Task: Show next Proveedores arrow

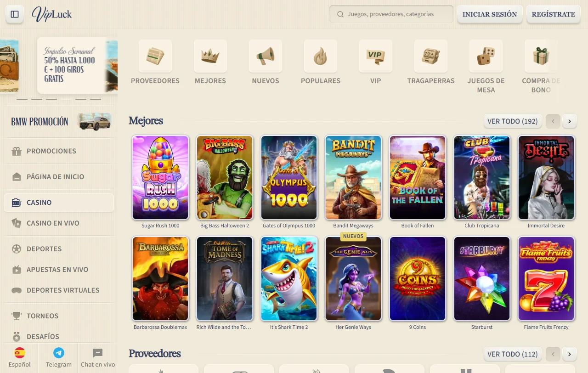Action: (570, 354)
